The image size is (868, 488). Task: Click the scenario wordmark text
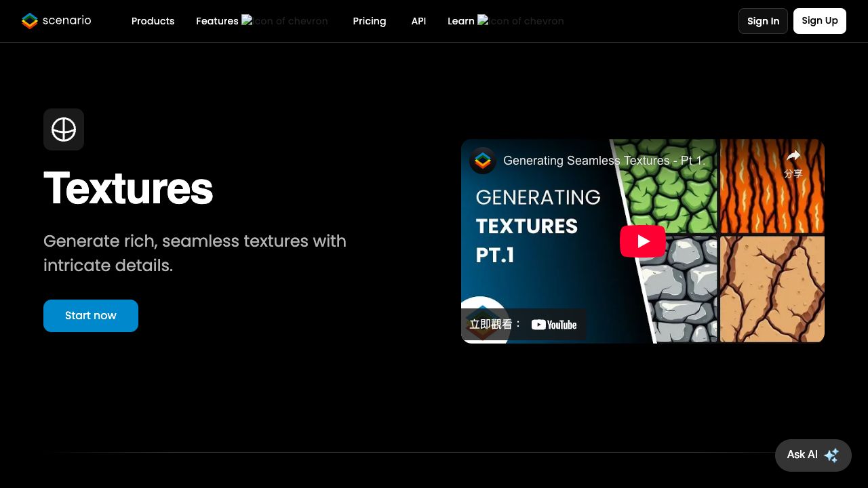66,20
